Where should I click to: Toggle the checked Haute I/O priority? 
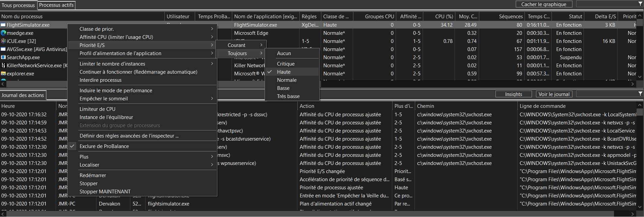pos(292,72)
